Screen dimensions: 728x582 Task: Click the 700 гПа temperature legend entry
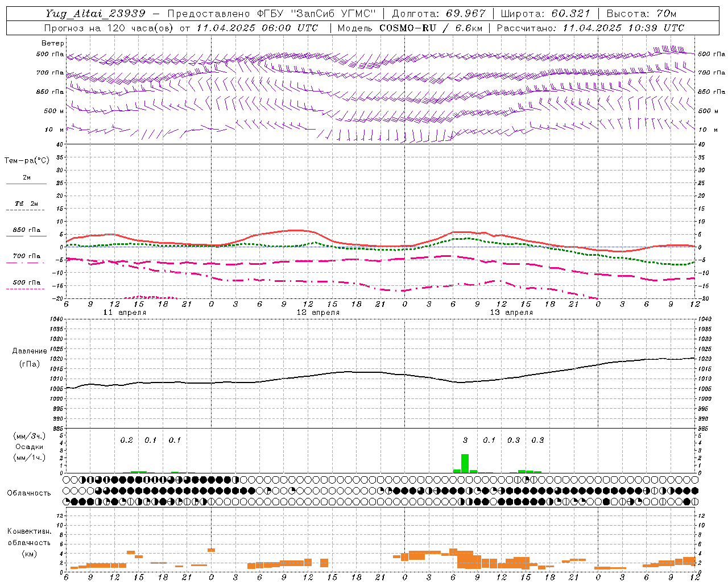27,256
